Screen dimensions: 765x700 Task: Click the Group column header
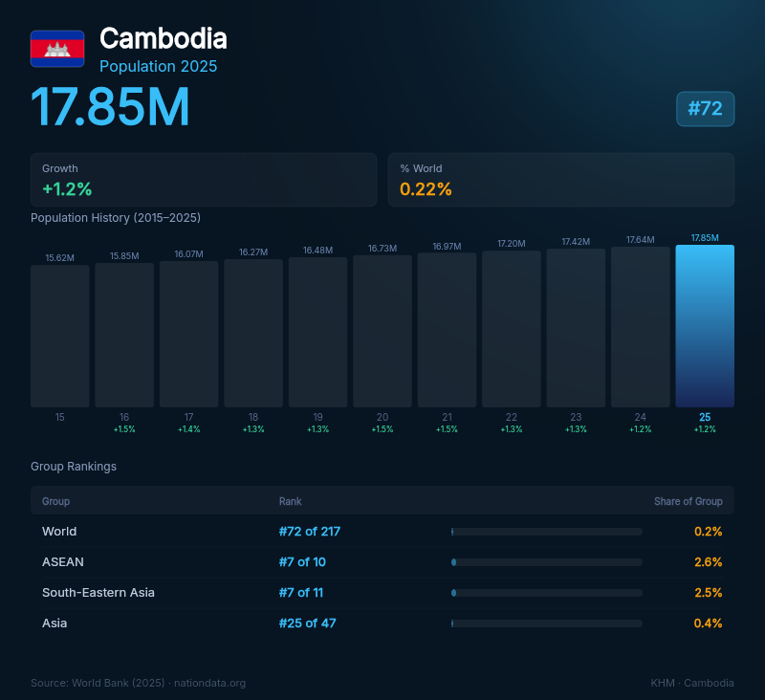click(55, 501)
